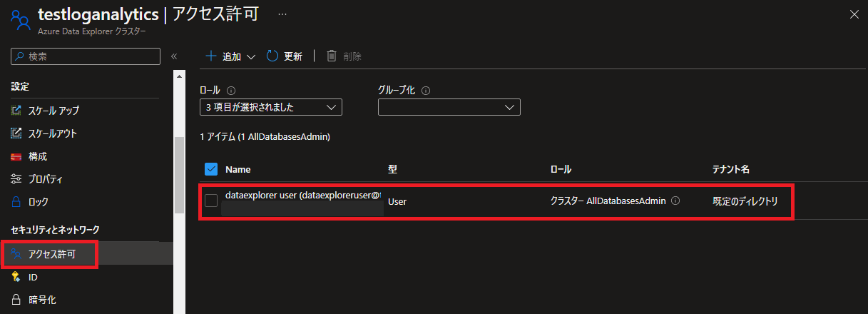The height and width of the screenshot is (314, 868).
Task: Open 暗号化 encryption page
Action: coord(34,300)
